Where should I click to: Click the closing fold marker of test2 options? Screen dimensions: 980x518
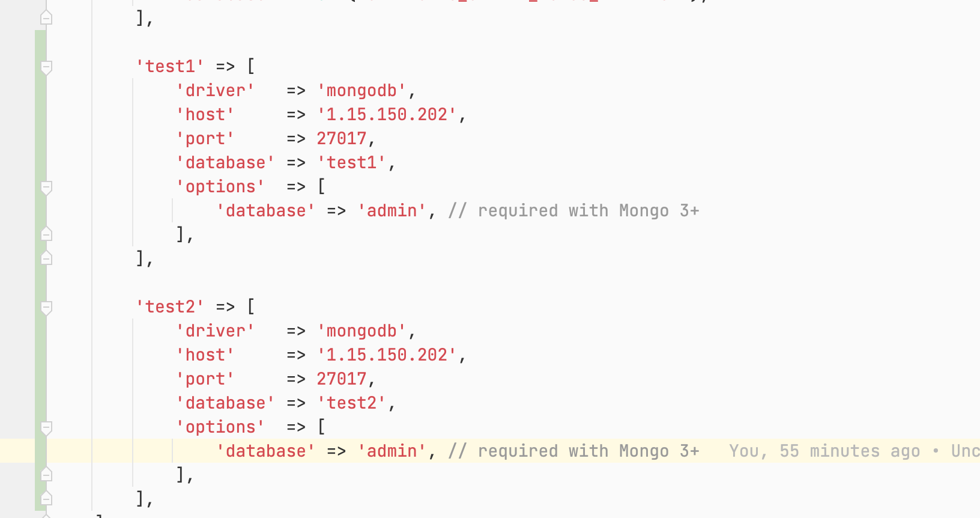[46, 475]
